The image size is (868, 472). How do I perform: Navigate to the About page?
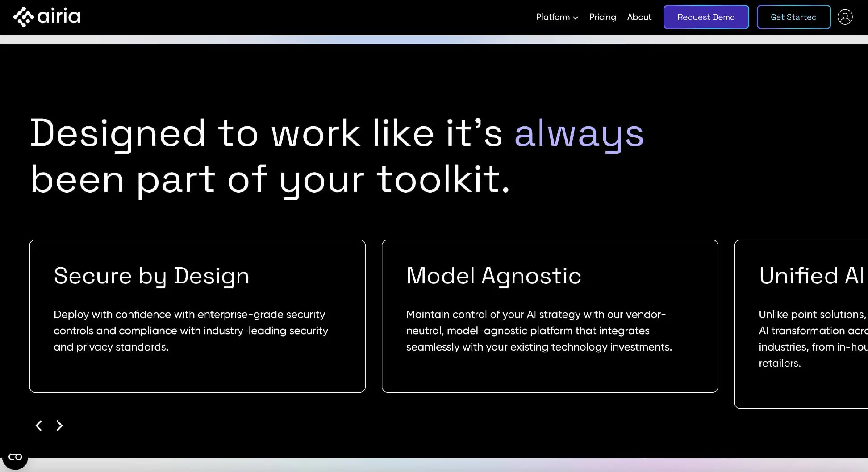[639, 17]
